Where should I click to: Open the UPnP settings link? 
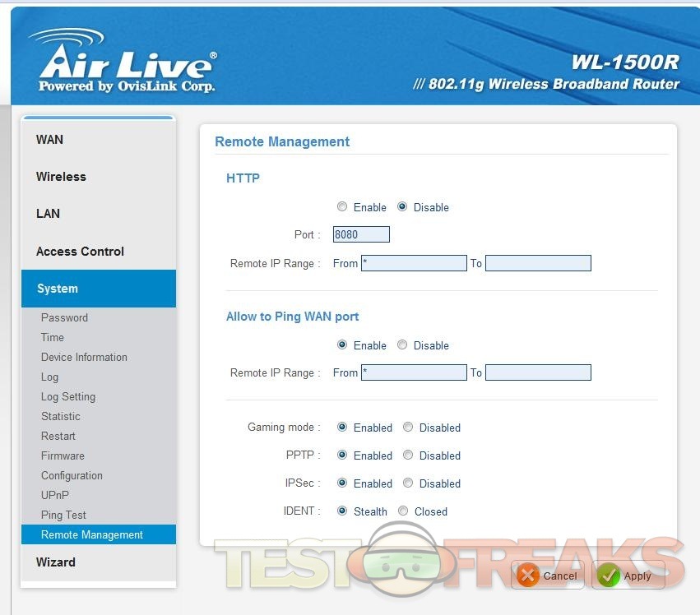[x=55, y=495]
